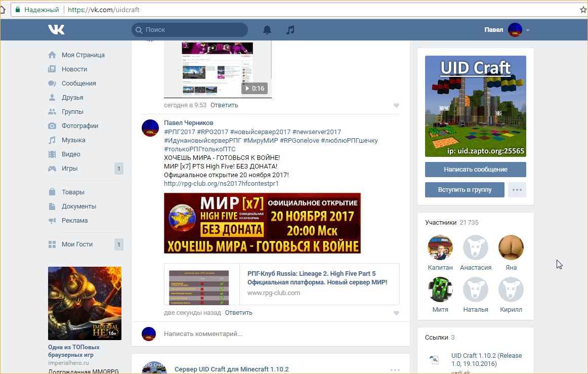This screenshot has width=588, height=374.
Task: Open member Наталья avatar
Action: click(476, 289)
